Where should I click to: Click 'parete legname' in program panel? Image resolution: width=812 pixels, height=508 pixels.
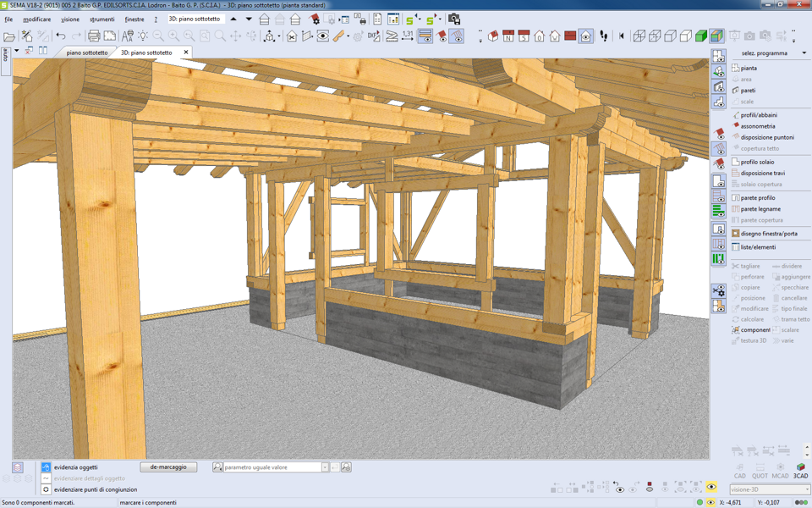coord(760,209)
